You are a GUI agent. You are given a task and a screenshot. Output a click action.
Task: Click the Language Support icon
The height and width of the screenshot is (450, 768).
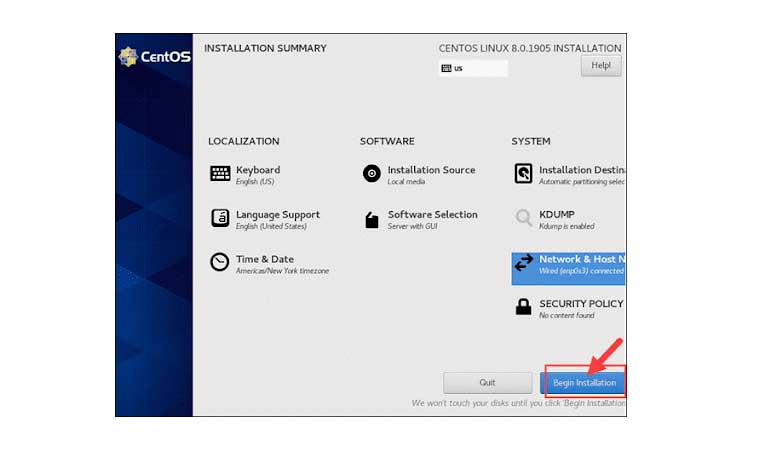point(220,218)
